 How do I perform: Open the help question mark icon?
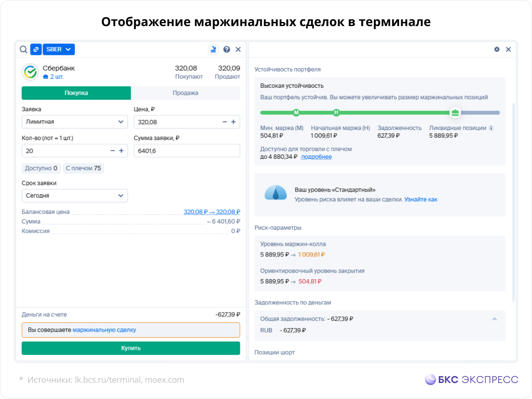tap(227, 49)
